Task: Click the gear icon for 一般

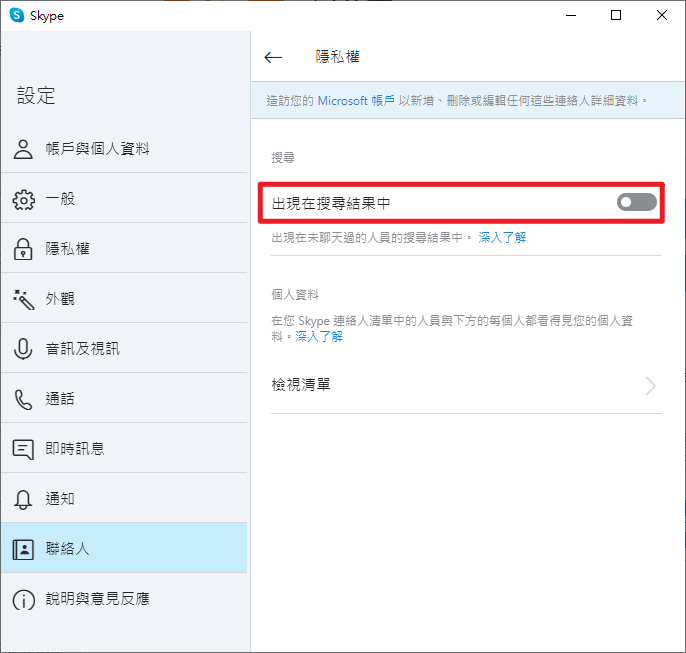Action: click(23, 199)
